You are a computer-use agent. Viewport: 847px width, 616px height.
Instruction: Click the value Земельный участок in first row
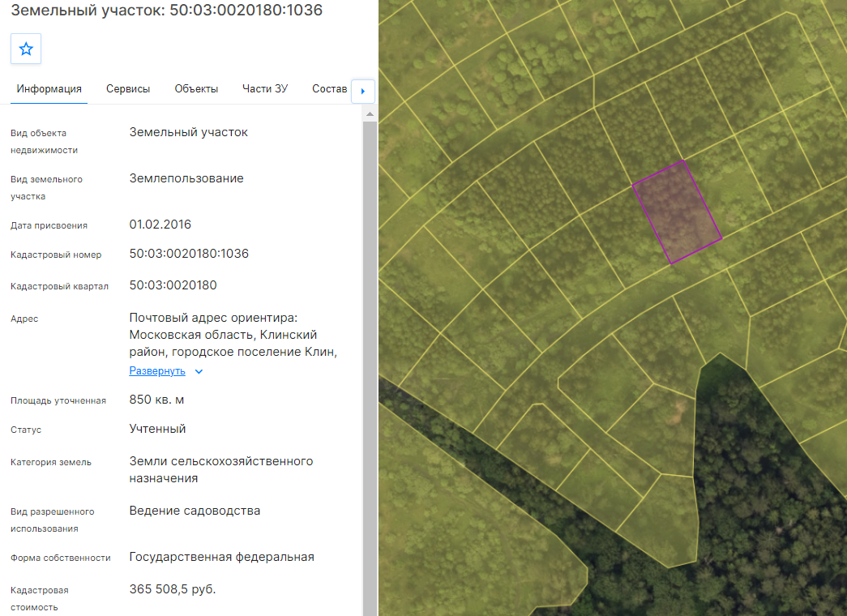[x=189, y=132]
